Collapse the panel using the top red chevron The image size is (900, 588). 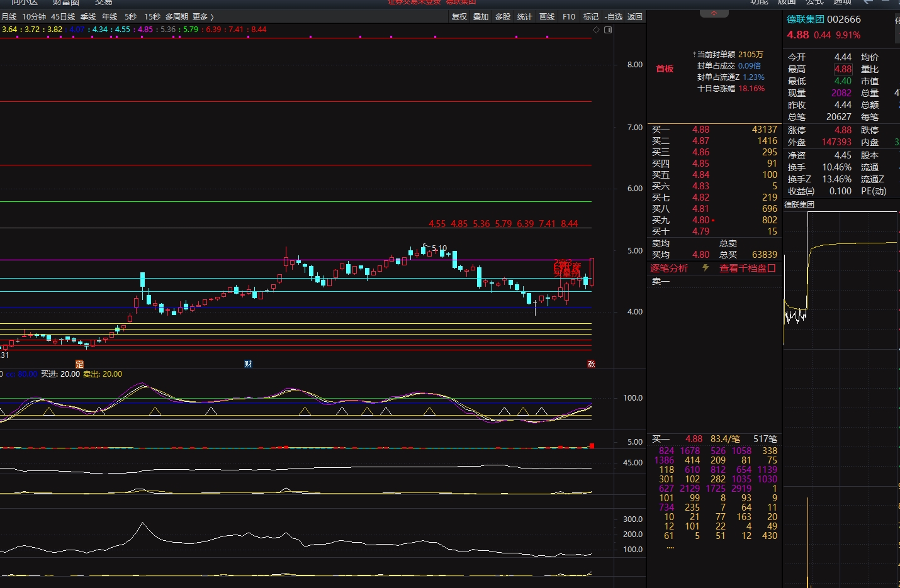point(714,13)
